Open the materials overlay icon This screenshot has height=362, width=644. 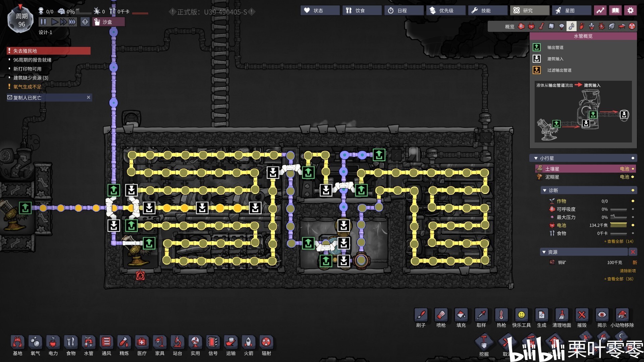pos(551,26)
